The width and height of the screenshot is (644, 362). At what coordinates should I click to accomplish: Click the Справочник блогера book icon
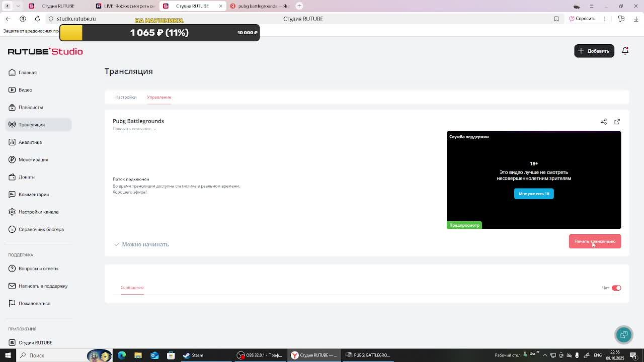(12, 229)
